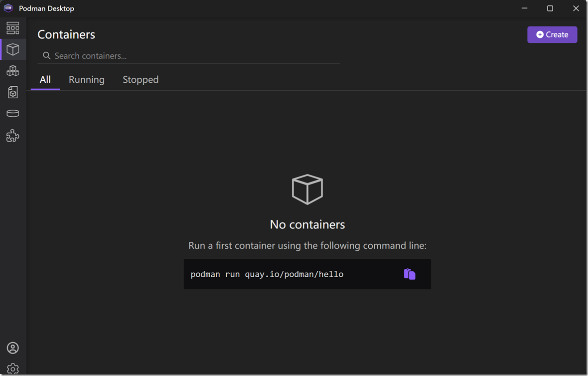The image size is (588, 376).
Task: Click the podman run quay.io command text
Action: (x=267, y=274)
